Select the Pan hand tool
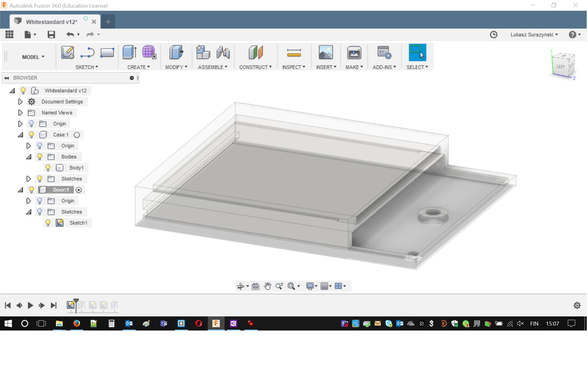Image resolution: width=588 pixels, height=366 pixels. pyautogui.click(x=267, y=286)
